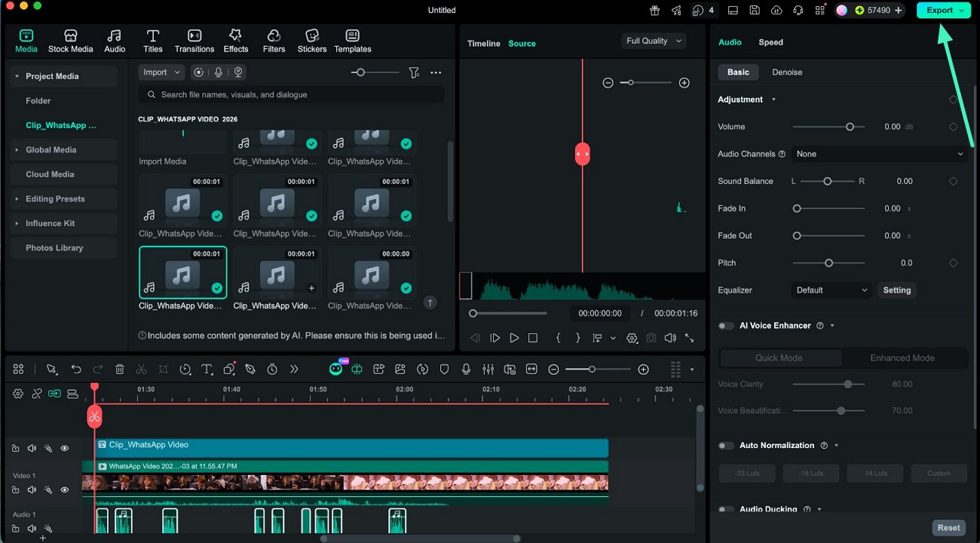This screenshot has height=543, width=980.
Task: Open the Filters panel
Action: click(x=274, y=41)
